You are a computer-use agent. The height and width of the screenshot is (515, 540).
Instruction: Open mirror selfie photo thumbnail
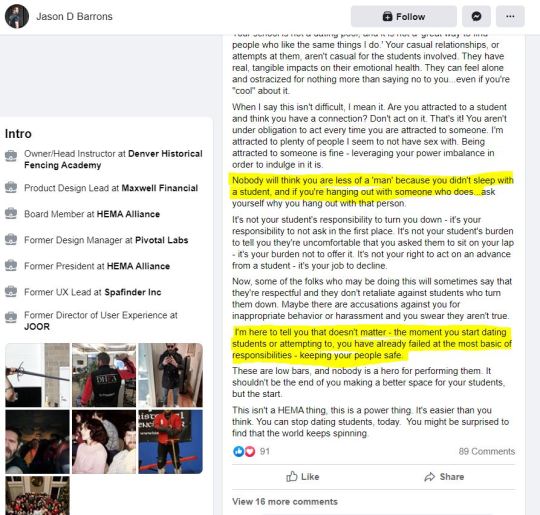[x=170, y=375]
